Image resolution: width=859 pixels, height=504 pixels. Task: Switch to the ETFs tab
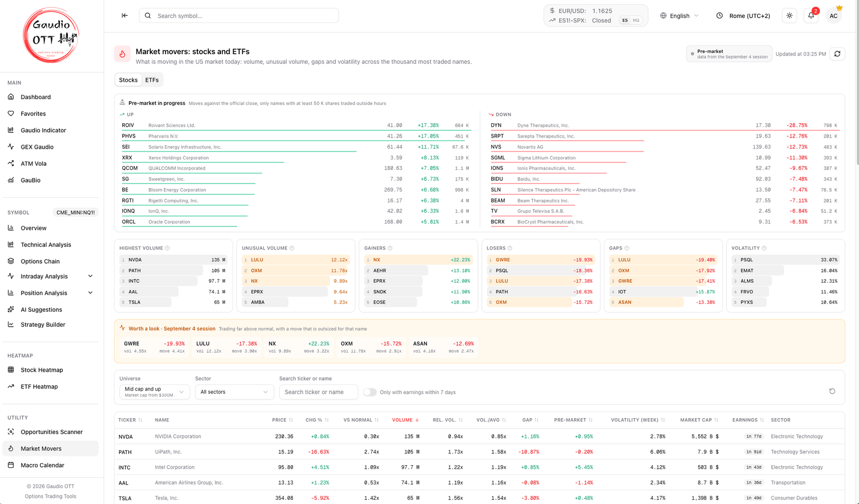point(152,80)
